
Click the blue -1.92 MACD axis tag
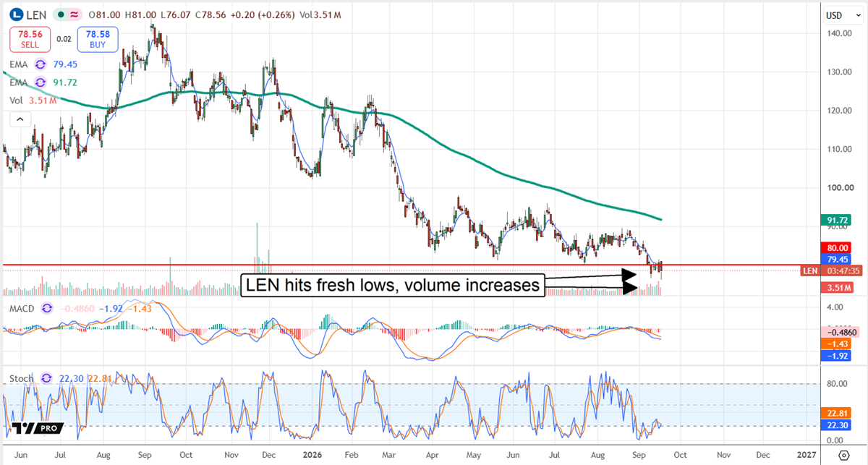pyautogui.click(x=838, y=355)
